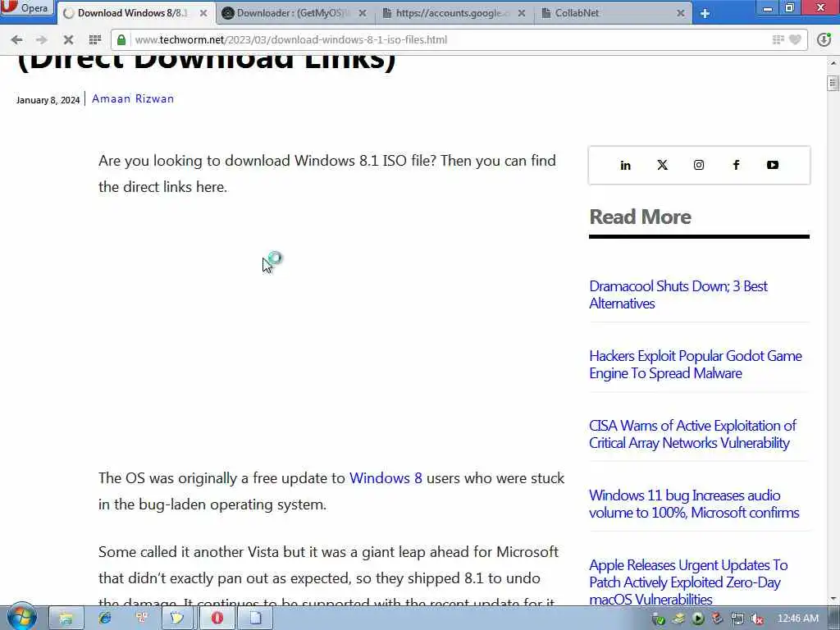Stop loading the current page
The width and height of the screenshot is (840, 630).
coord(68,39)
